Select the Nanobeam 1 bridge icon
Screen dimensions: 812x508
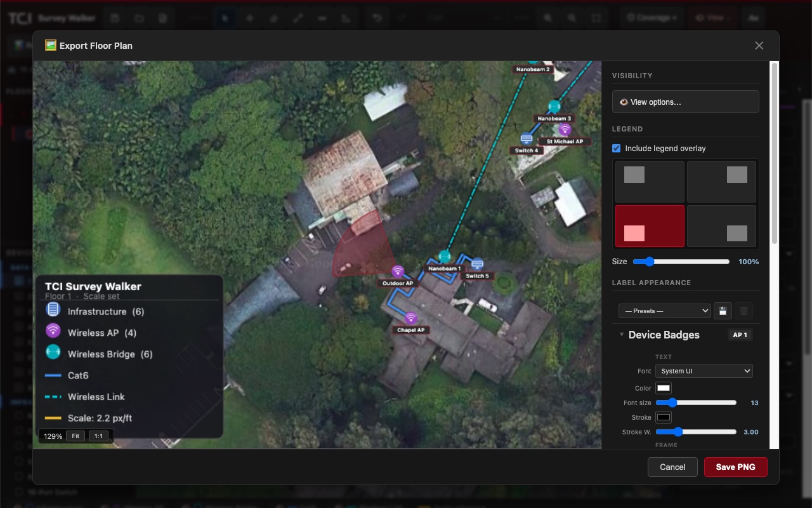coord(445,257)
